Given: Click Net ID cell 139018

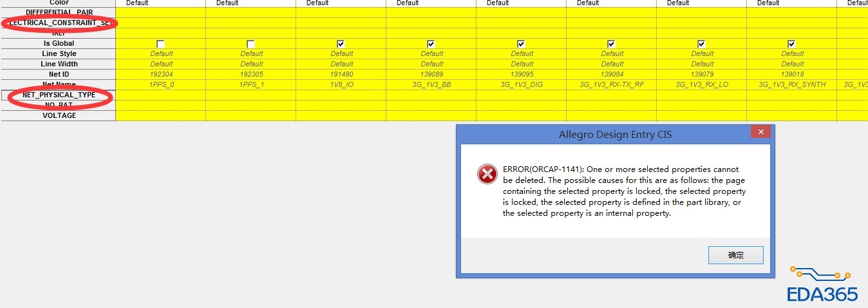Looking at the screenshot, I should pyautogui.click(x=792, y=74).
